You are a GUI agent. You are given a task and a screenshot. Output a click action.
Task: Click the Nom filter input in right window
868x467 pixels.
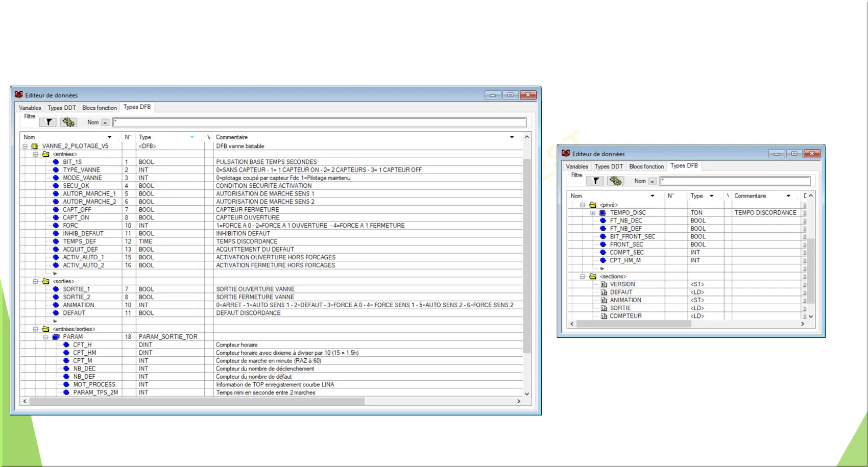coord(735,181)
